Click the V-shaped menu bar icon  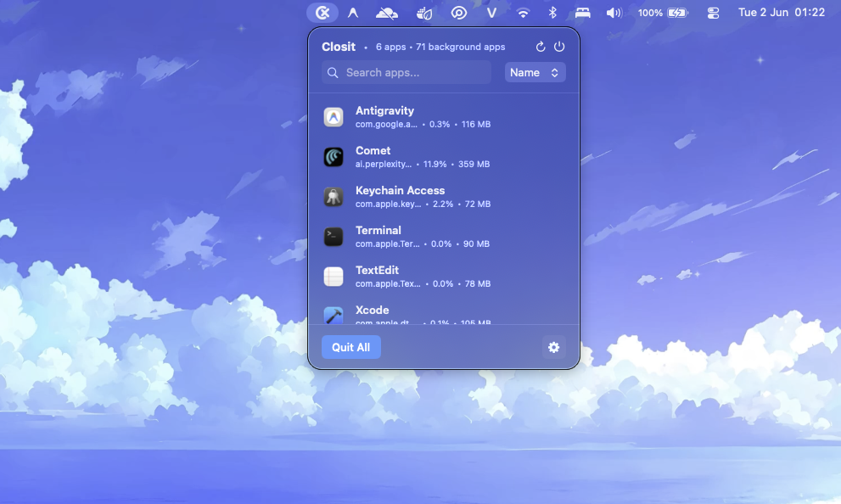click(491, 13)
